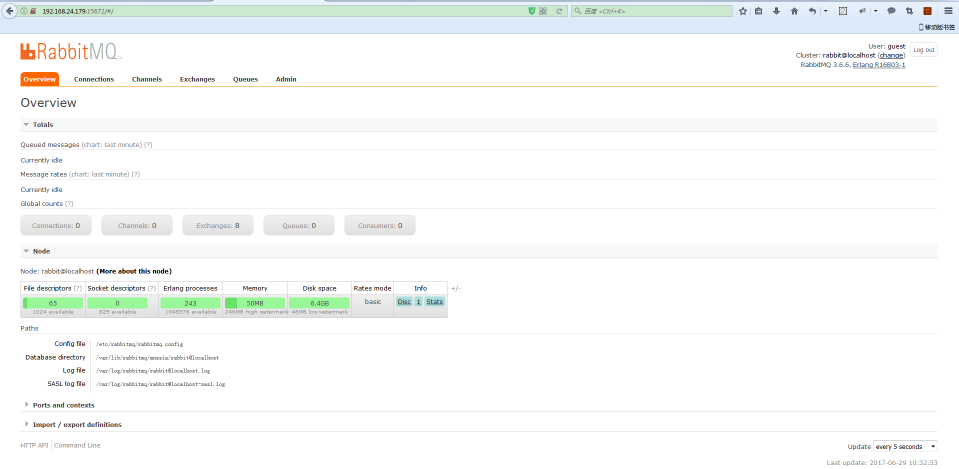Focus the browser search box
The image size is (959, 469).
pyautogui.click(x=651, y=11)
